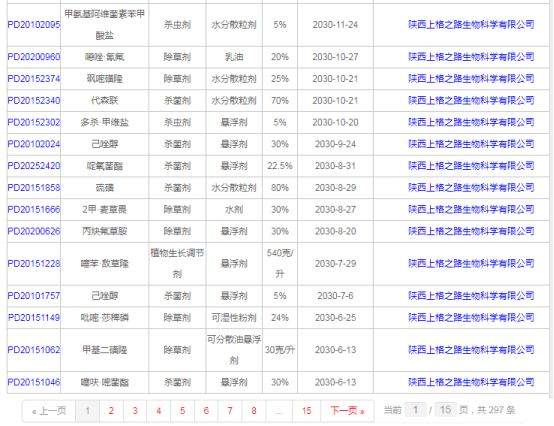This screenshot has height=426, width=554.
Task: Open company link in PD20151666 row
Action: [471, 210]
